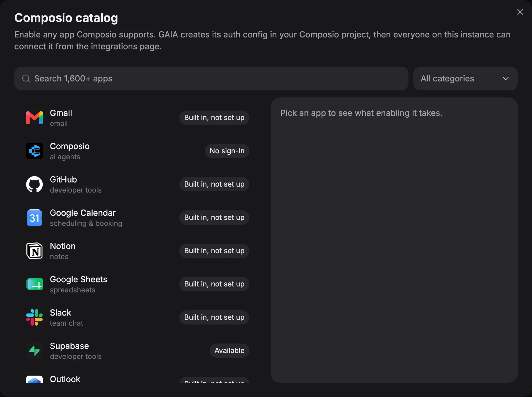Click the Gmail envelope icon

34,118
